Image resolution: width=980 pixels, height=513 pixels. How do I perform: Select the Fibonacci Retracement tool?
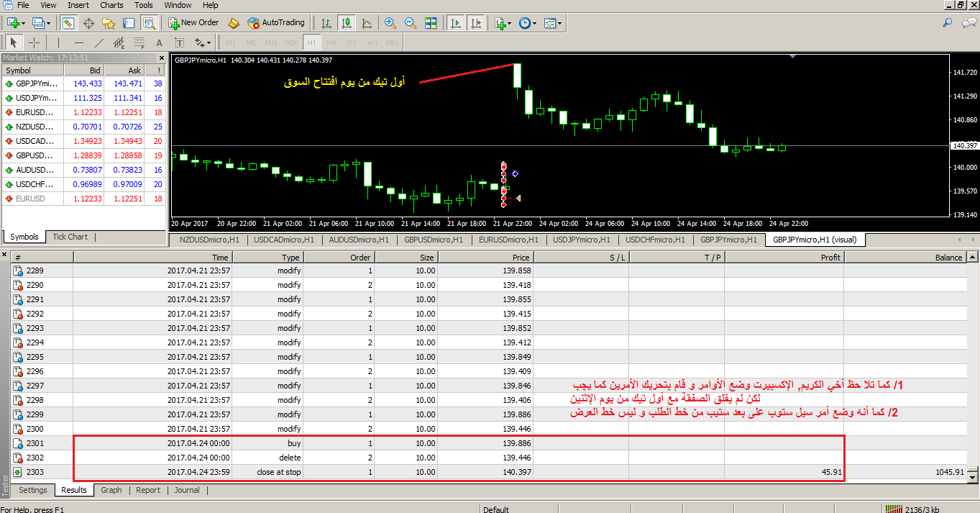pos(139,42)
